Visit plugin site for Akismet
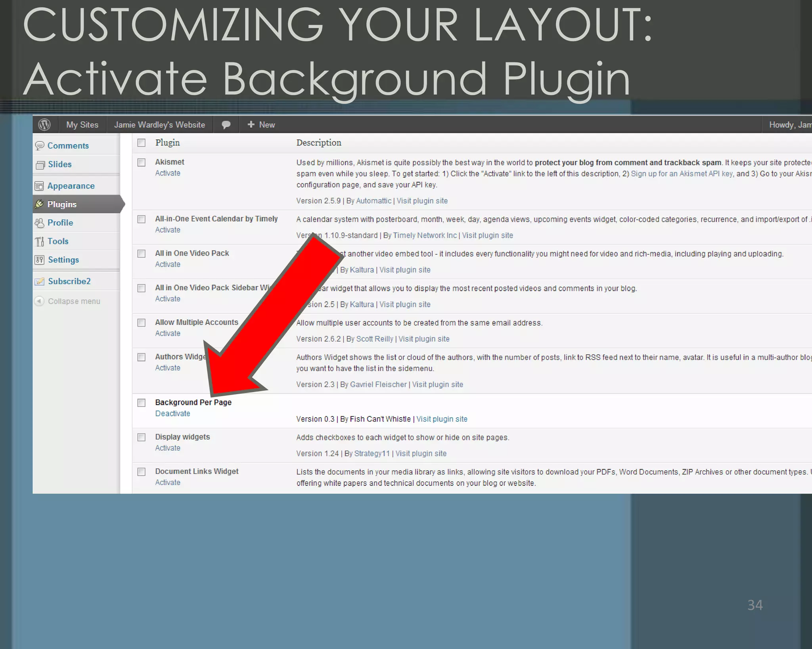 click(x=422, y=201)
